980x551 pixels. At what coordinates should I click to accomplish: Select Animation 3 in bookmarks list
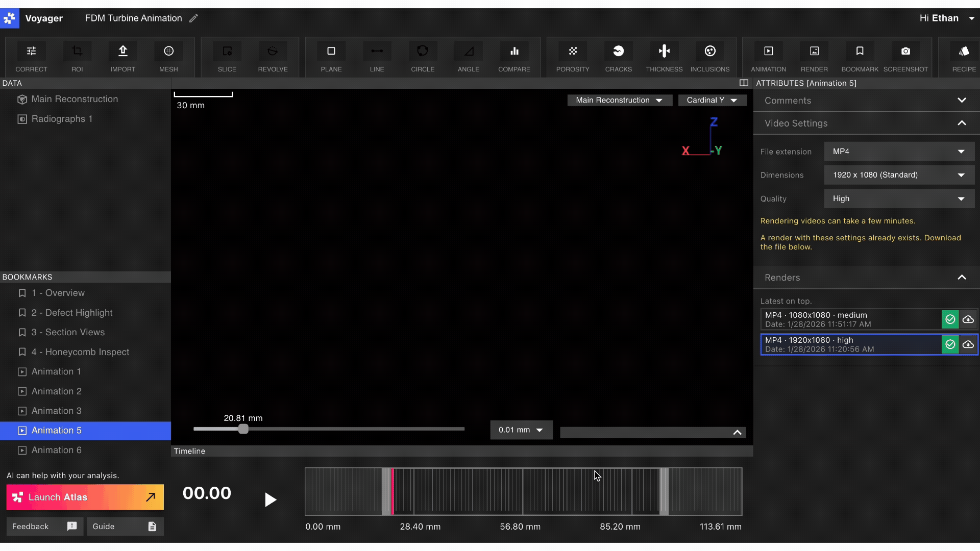pos(56,411)
